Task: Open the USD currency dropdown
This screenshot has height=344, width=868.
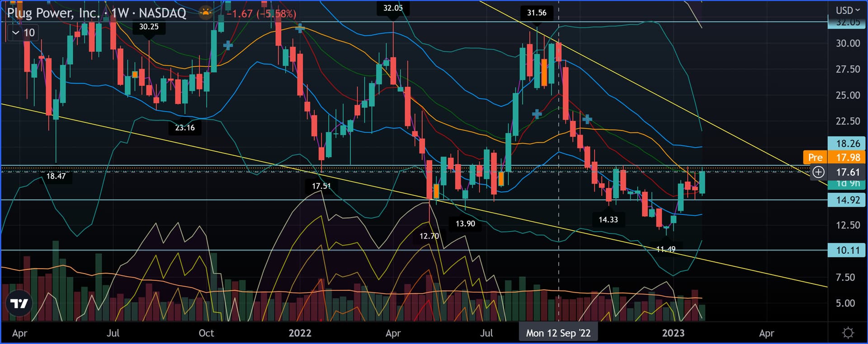Action: tap(847, 10)
